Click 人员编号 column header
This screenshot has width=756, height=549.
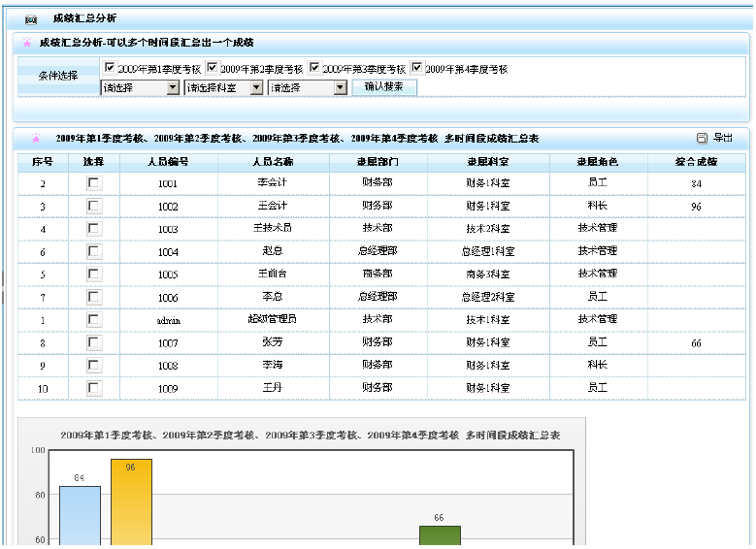(x=168, y=162)
